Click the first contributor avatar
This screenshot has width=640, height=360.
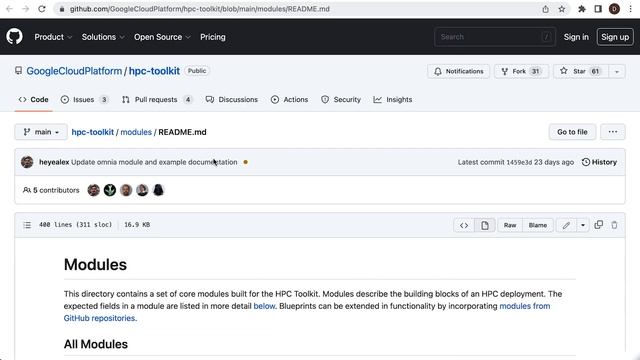pyautogui.click(x=93, y=190)
